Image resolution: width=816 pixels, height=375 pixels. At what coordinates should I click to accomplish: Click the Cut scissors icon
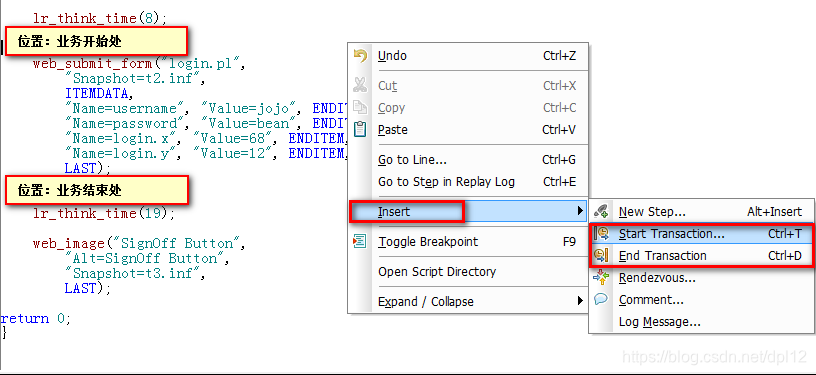pos(360,85)
